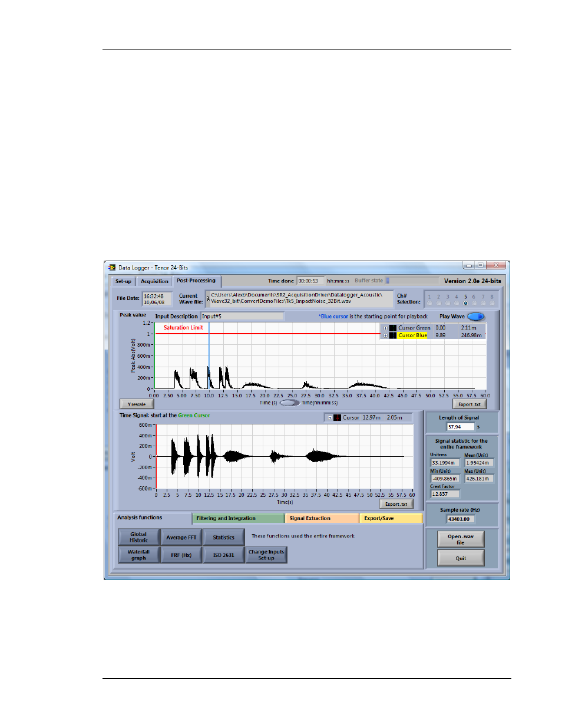562x728 pixels.
Task: Click the Input Description field showing Input#5
Action: (x=242, y=317)
